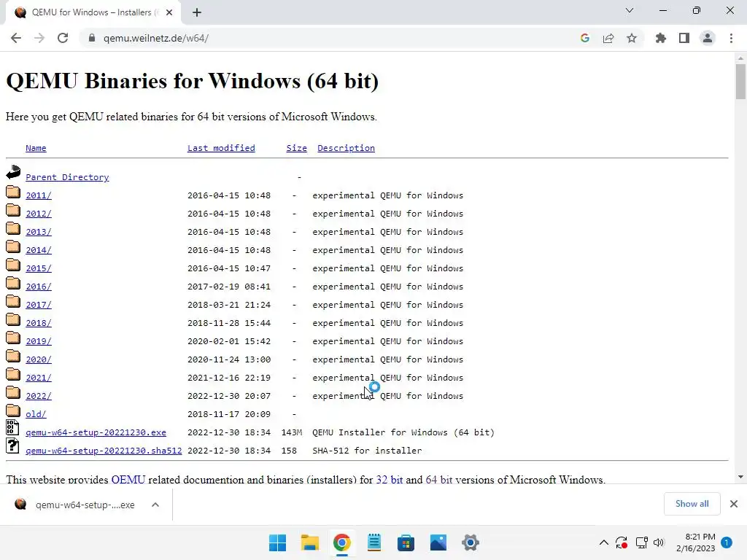
Task: Open the 2022/ folder link
Action: (x=39, y=396)
